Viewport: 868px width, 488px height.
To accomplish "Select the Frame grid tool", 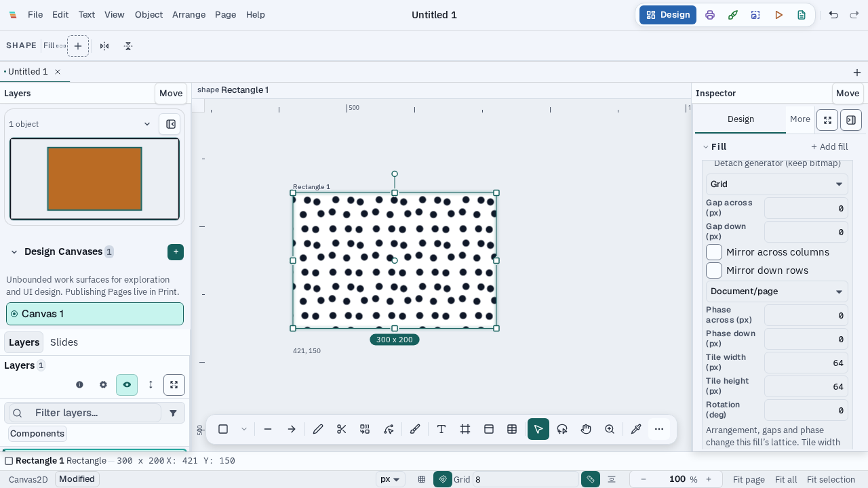I will click(465, 429).
